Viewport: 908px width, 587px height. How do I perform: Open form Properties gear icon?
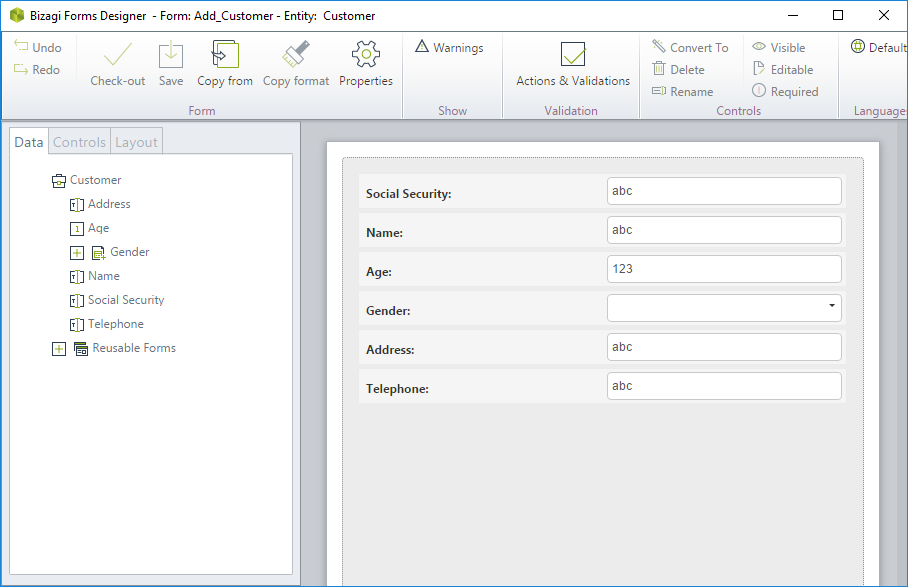point(365,54)
